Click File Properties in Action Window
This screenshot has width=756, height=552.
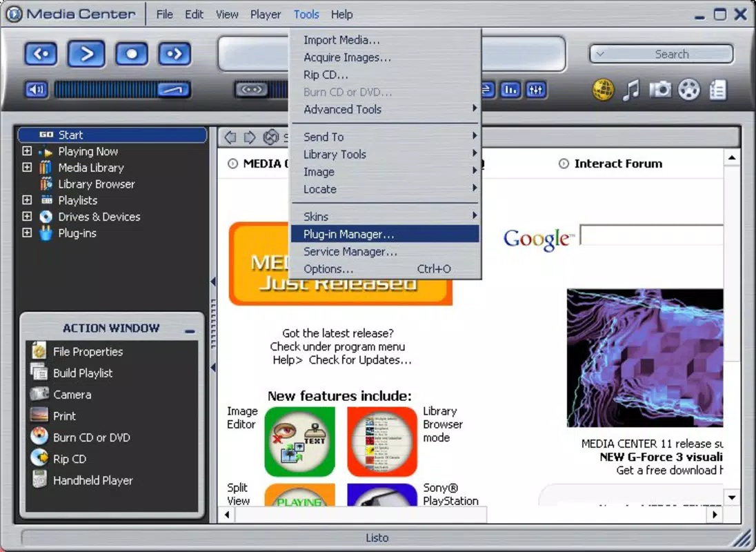pos(88,351)
